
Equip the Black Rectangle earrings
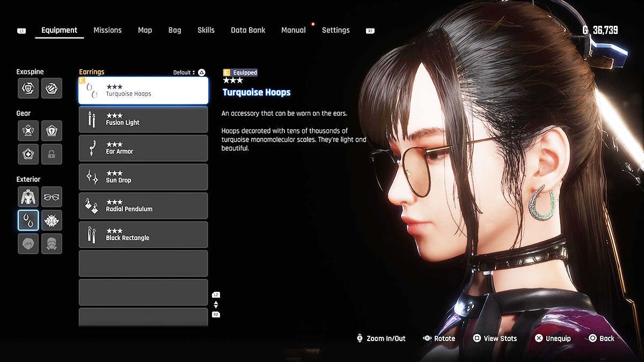[x=143, y=235]
